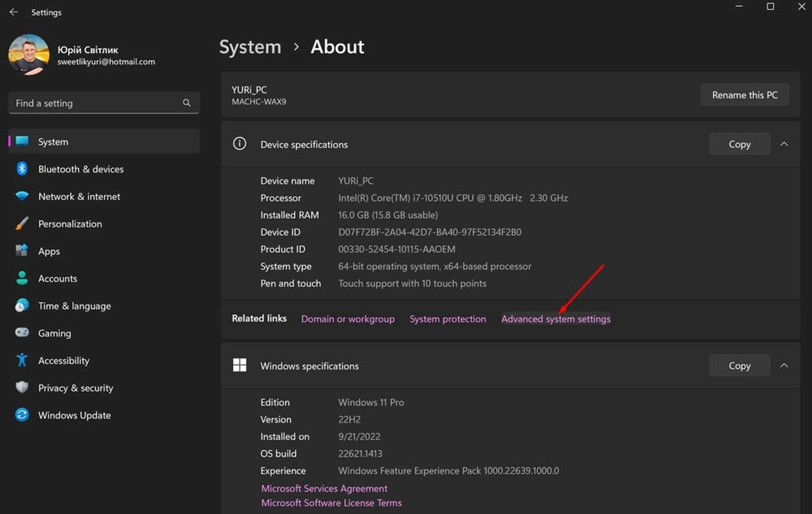
Task: Open Personalization settings label
Action: click(70, 224)
